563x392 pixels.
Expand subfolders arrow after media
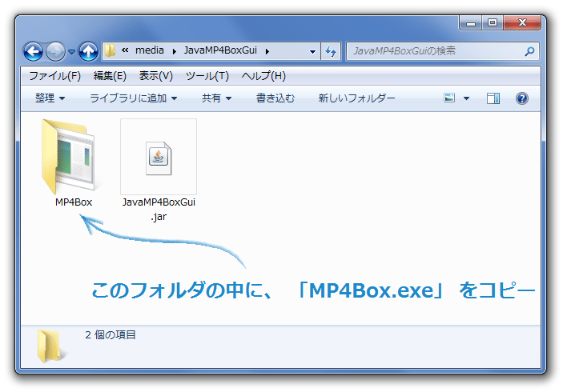pos(175,52)
